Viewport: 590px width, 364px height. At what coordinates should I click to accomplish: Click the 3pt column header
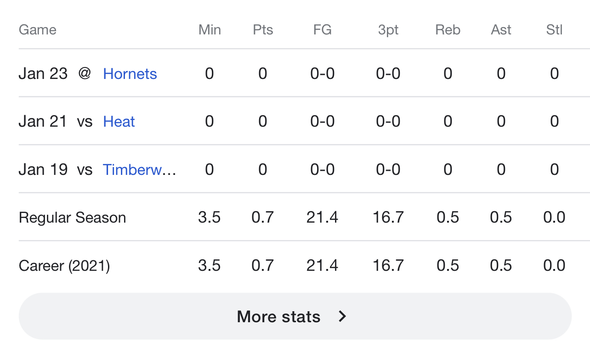(x=388, y=30)
